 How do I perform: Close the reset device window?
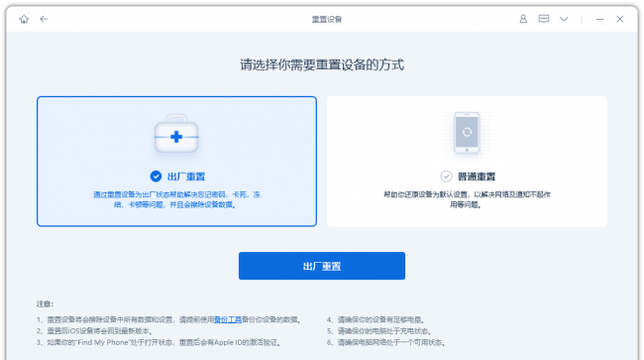[620, 19]
